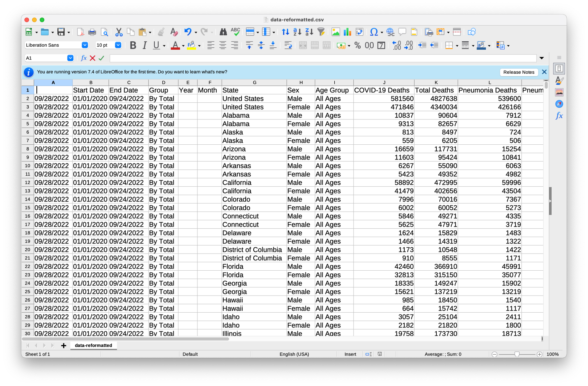This screenshot has height=386, width=588.
Task: Open the font color dropdown arrow
Action: click(183, 46)
